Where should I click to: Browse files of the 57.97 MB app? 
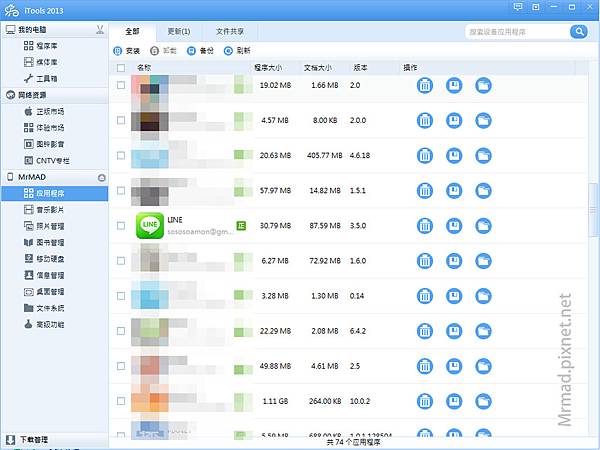coord(483,191)
